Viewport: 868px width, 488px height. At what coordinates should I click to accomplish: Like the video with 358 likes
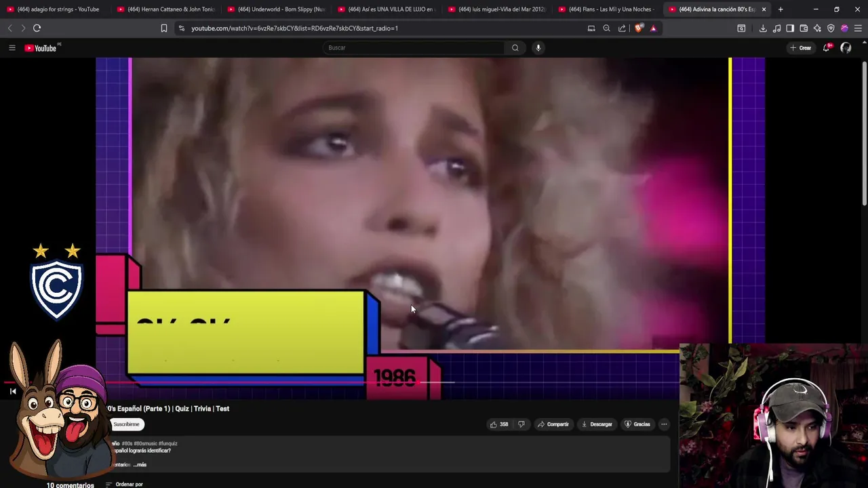pyautogui.click(x=499, y=424)
